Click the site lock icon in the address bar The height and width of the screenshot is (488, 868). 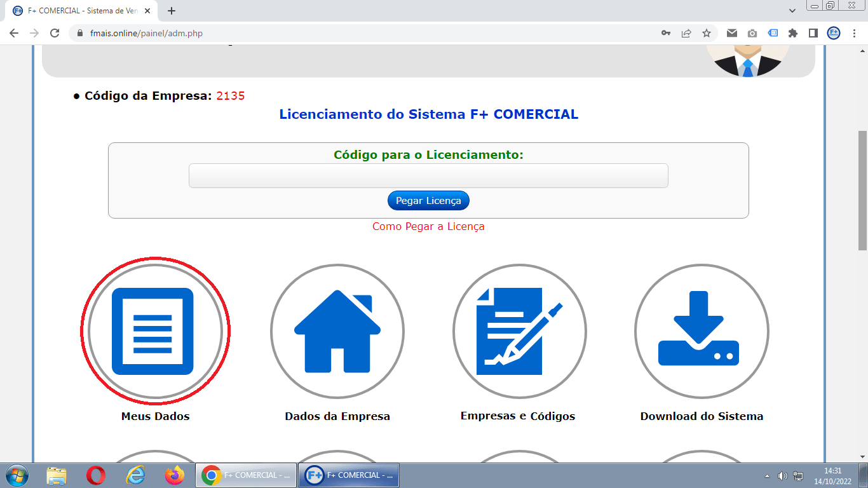click(x=80, y=33)
